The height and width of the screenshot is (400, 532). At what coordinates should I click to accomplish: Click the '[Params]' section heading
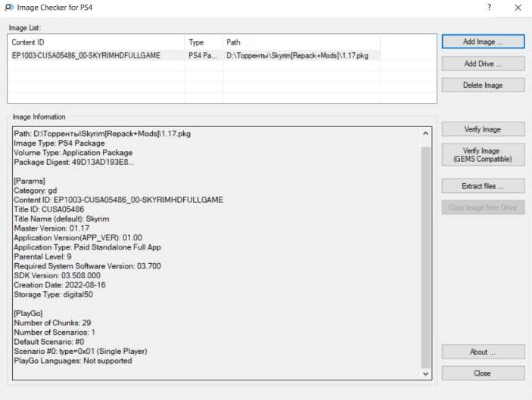pos(30,181)
